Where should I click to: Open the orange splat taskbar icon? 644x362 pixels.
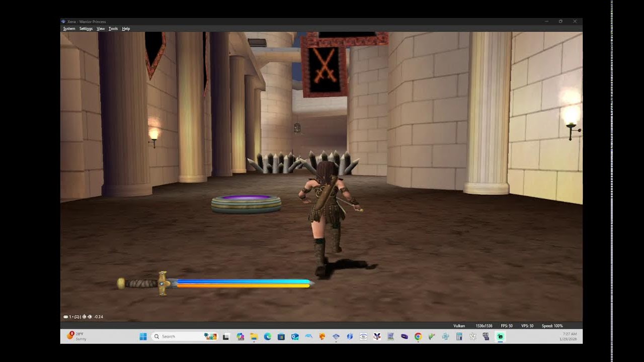click(x=323, y=336)
